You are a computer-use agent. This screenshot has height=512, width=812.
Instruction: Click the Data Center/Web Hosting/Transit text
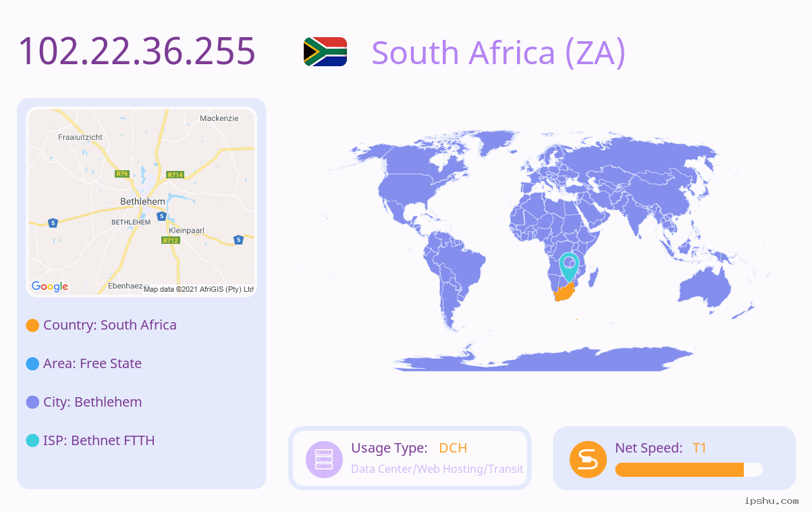tap(437, 469)
